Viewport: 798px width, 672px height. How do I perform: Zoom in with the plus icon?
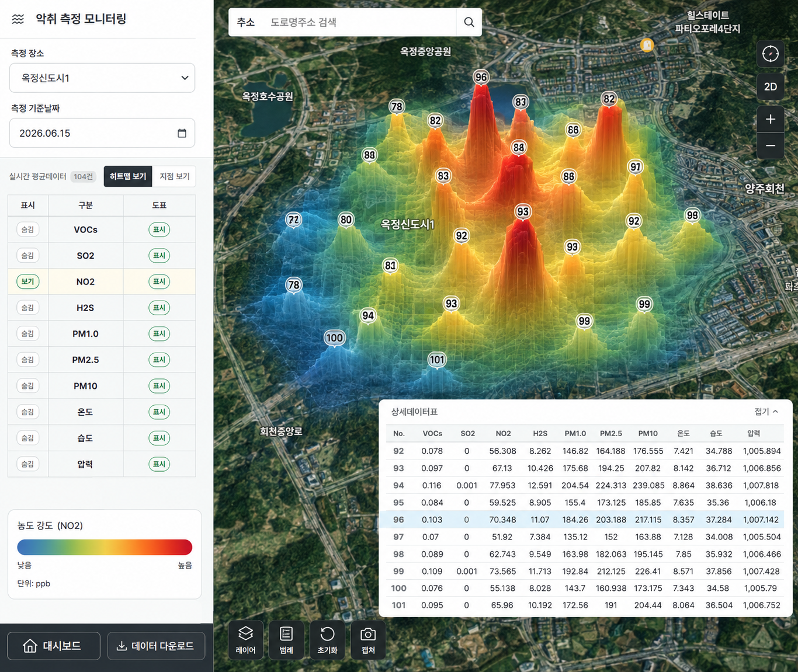(770, 119)
